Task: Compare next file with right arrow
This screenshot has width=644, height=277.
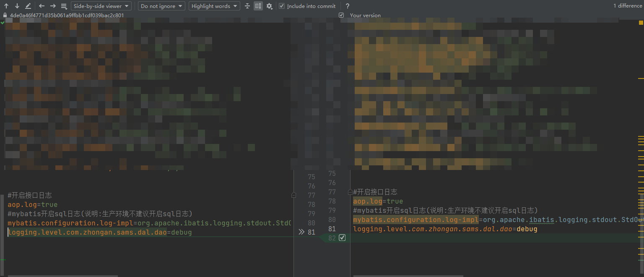Action: pyautogui.click(x=53, y=6)
